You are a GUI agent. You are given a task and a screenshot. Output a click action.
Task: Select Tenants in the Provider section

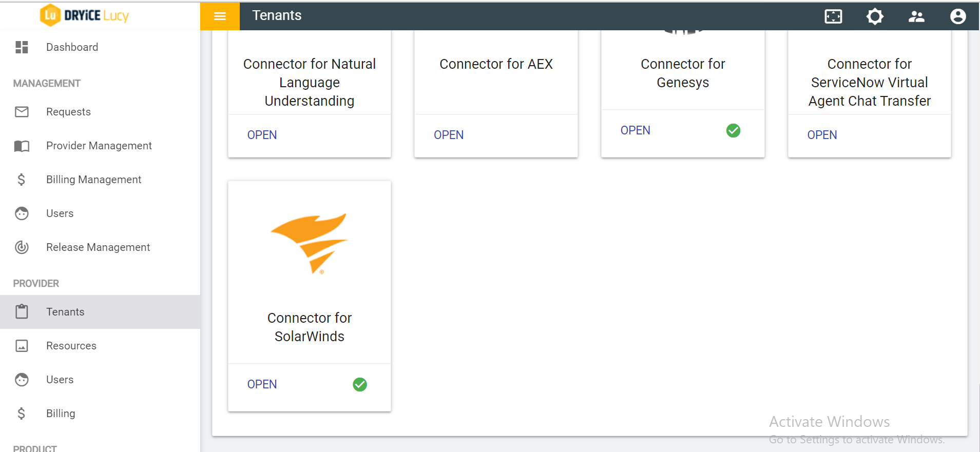coord(65,312)
